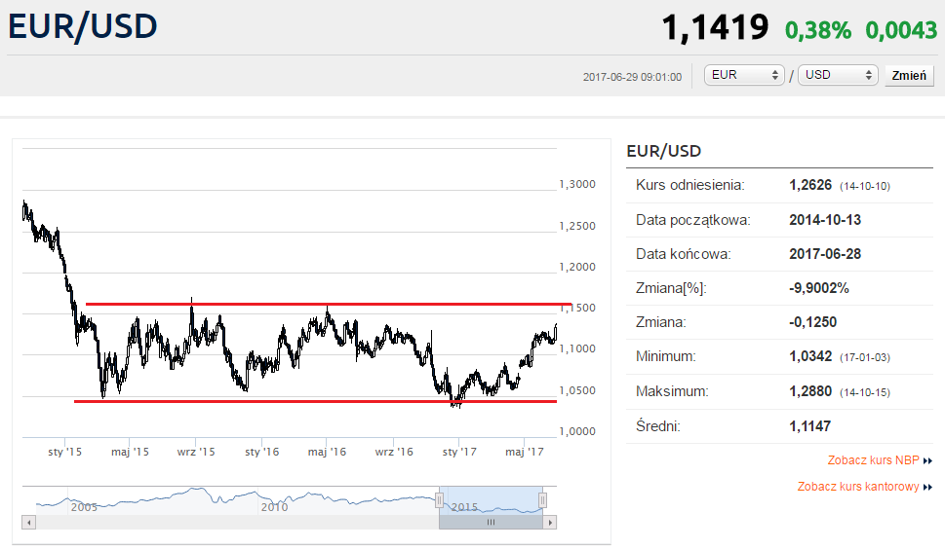Click the maj '16 axis label
The width and height of the screenshot is (945, 549).
click(x=327, y=451)
